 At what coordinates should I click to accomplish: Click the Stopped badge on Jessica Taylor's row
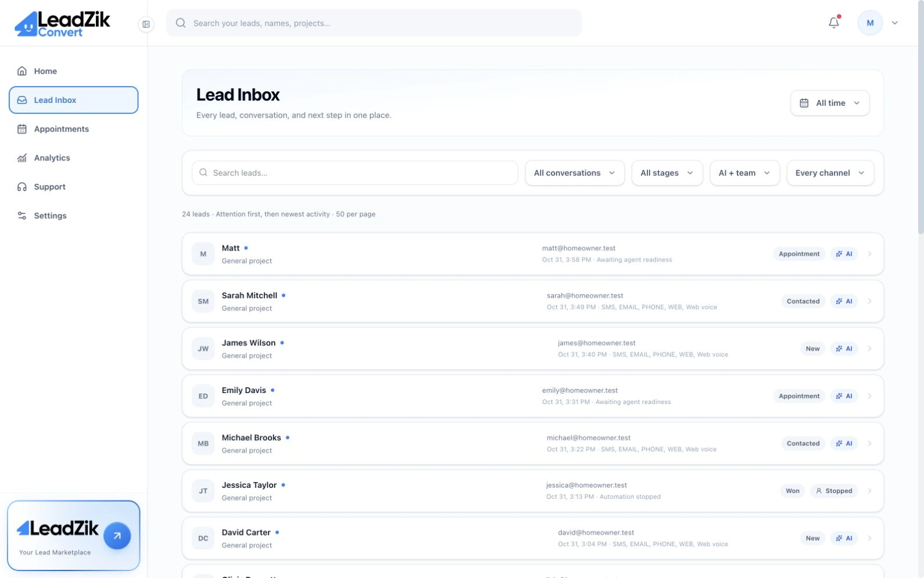[x=834, y=491]
